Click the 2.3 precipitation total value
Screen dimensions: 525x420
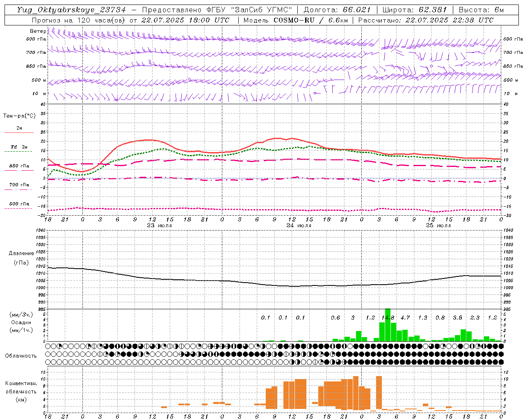(x=475, y=317)
